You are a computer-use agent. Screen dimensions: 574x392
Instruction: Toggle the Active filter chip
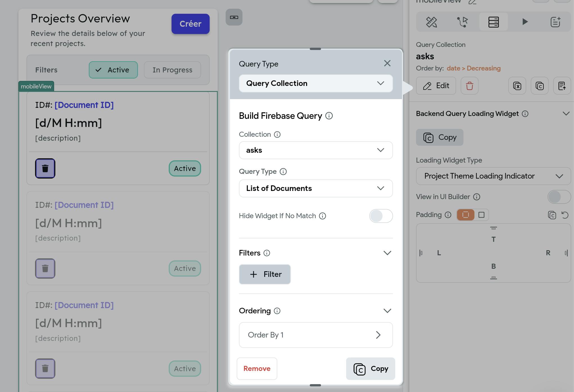(113, 70)
